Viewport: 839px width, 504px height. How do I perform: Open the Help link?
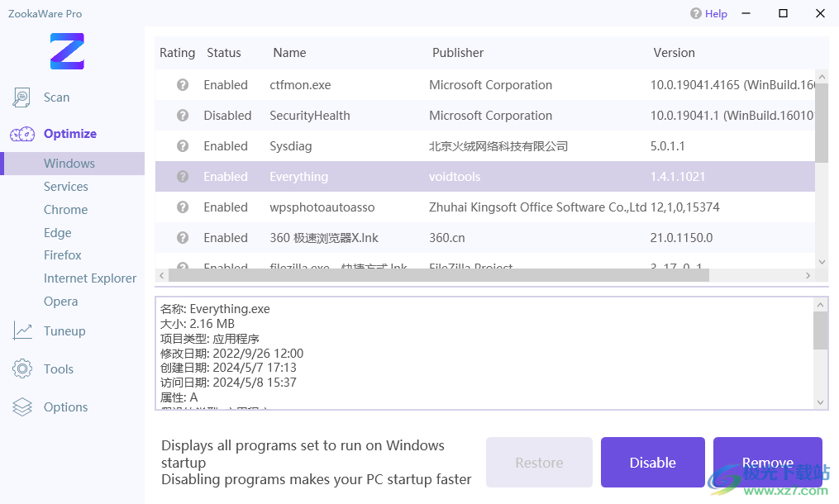[708, 13]
